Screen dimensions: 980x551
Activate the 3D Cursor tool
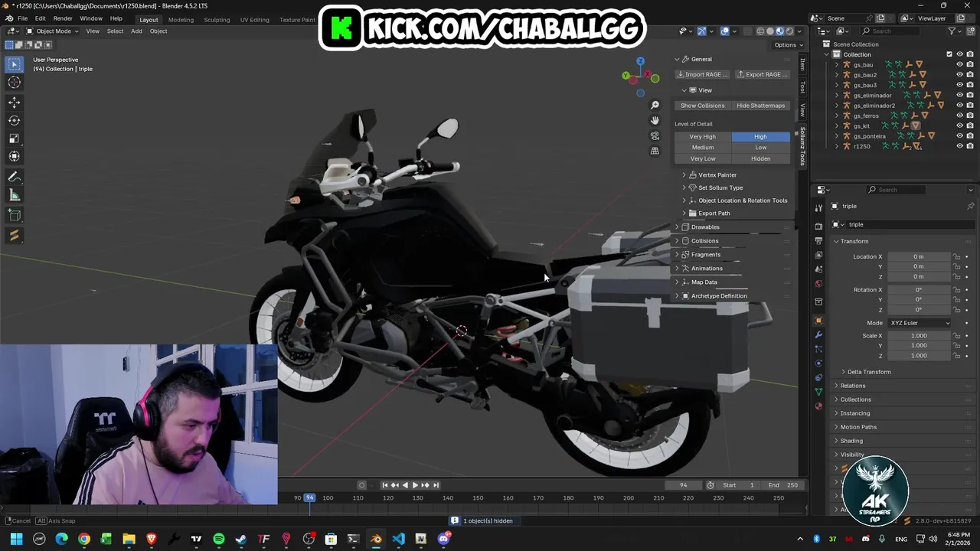coord(14,83)
